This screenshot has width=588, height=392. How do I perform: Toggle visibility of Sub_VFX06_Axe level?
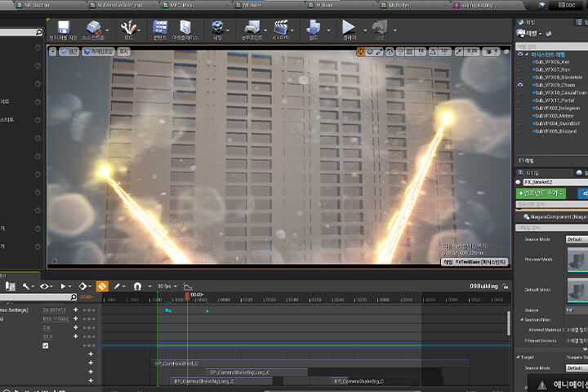520,62
